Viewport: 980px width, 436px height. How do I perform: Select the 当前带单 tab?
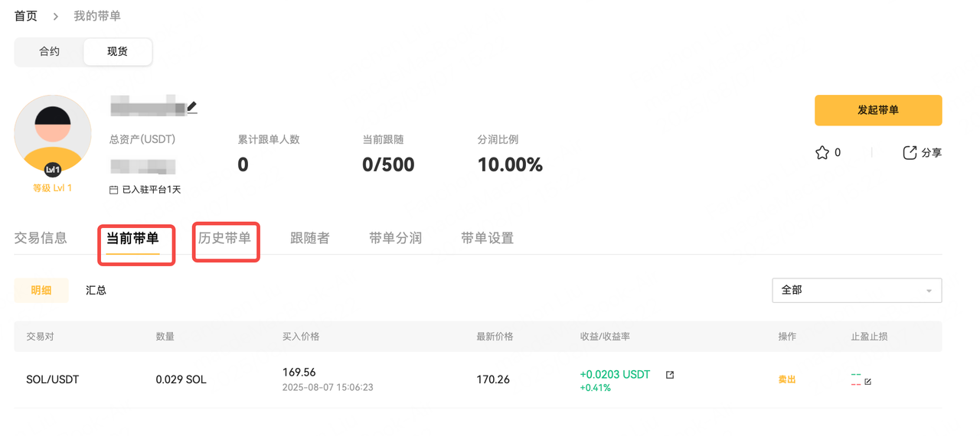coord(132,238)
